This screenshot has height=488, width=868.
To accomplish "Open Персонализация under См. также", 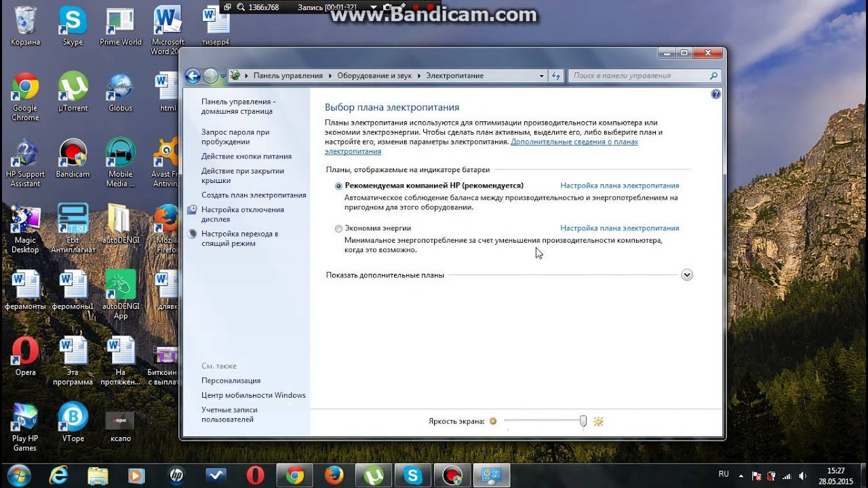I will pos(231,381).
